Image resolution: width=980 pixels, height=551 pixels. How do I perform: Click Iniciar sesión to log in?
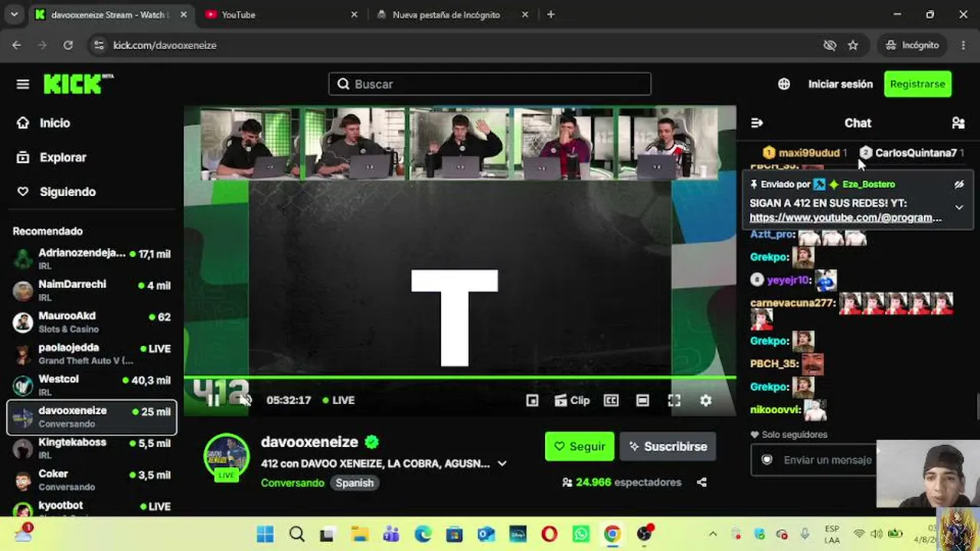point(841,84)
